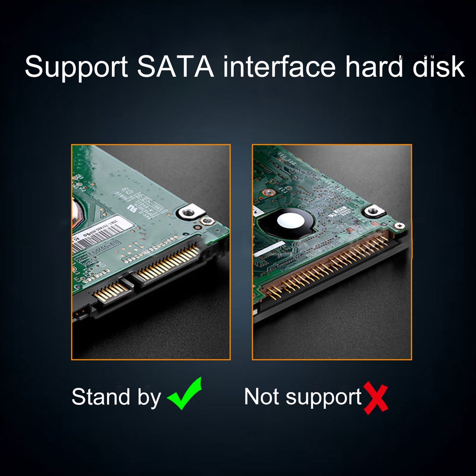Screen dimensions: 476x476
Task: Click the words "hard disk" in title
Action: pos(405,66)
